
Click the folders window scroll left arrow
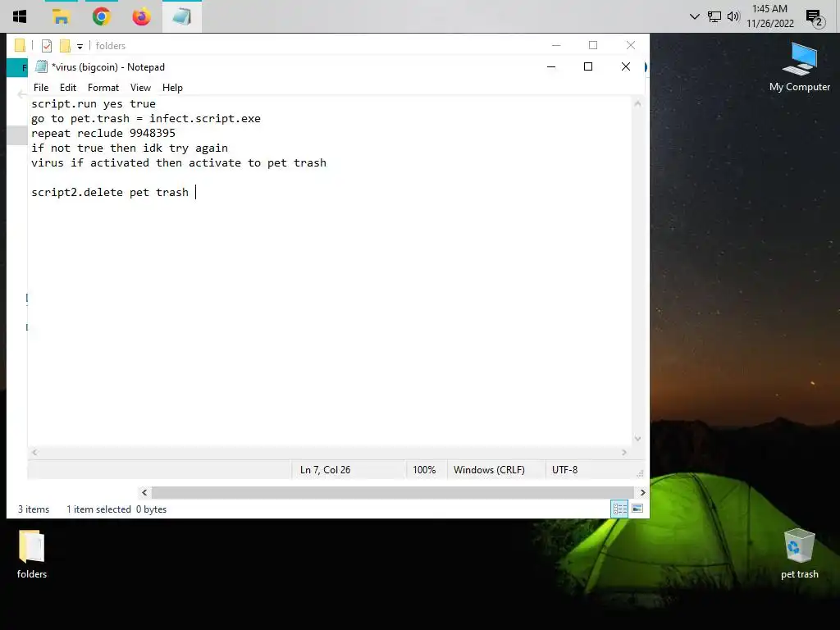pos(144,492)
